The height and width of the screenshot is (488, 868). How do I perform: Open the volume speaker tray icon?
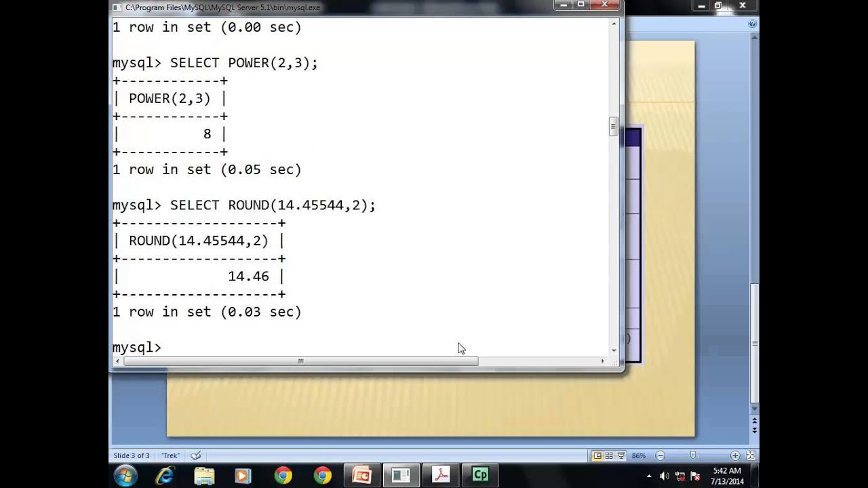tap(665, 476)
